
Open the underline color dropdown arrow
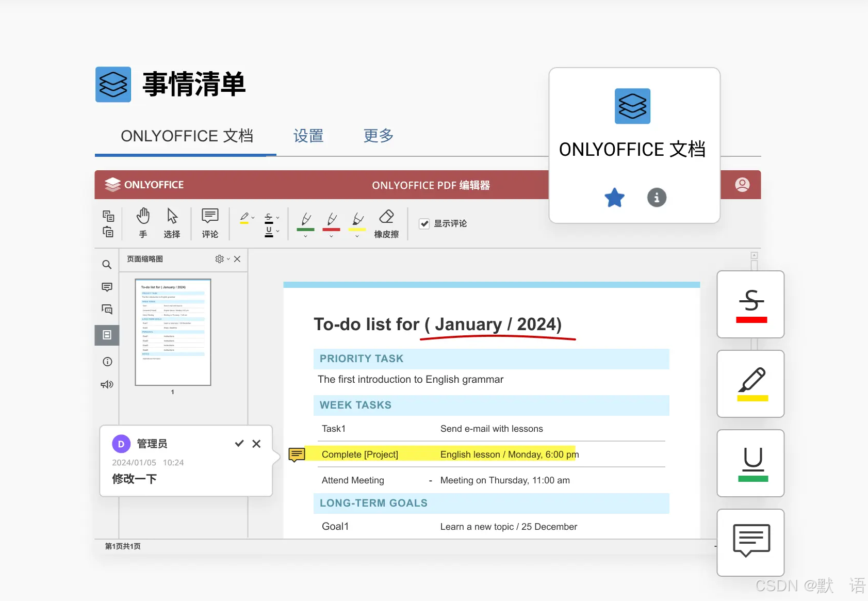278,231
